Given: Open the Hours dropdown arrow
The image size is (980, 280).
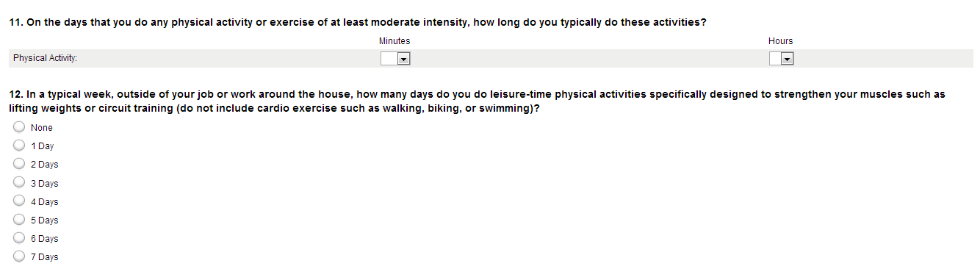Looking at the screenshot, I should pos(788,59).
